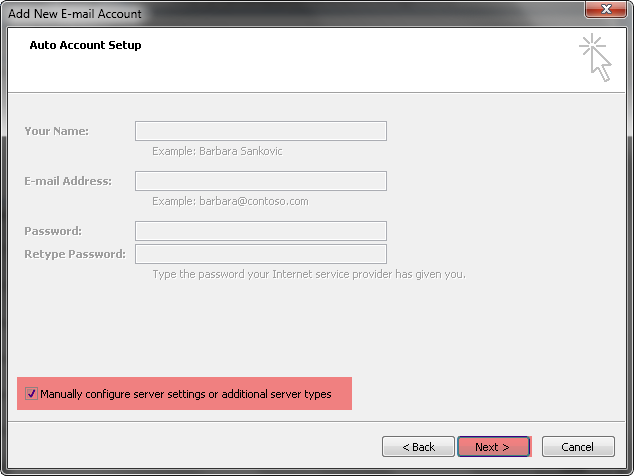This screenshot has width=634, height=476.
Task: Return with the < Back button
Action: pyautogui.click(x=418, y=446)
